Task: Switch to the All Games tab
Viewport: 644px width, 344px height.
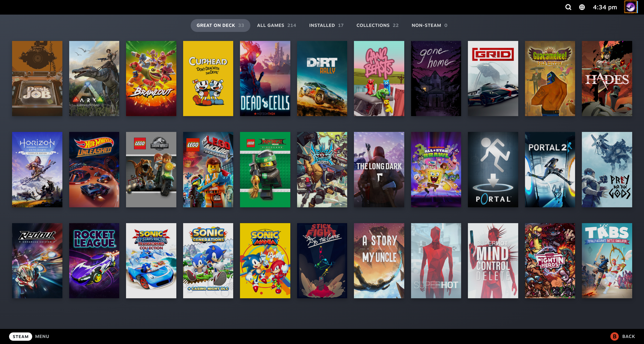Action: [x=276, y=25]
